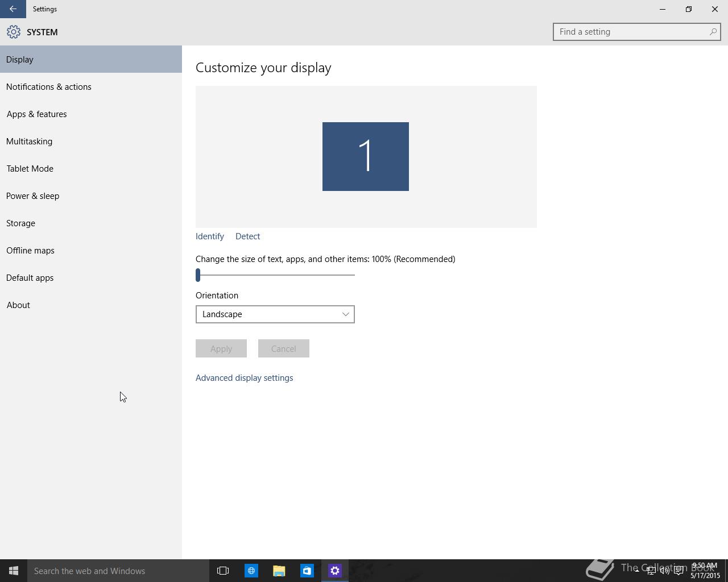
Task: Open Task View from the taskbar
Action: pyautogui.click(x=223, y=571)
